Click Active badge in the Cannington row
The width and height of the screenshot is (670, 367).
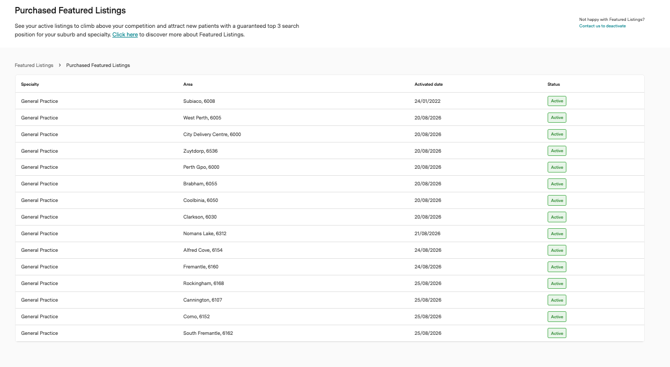coord(557,300)
